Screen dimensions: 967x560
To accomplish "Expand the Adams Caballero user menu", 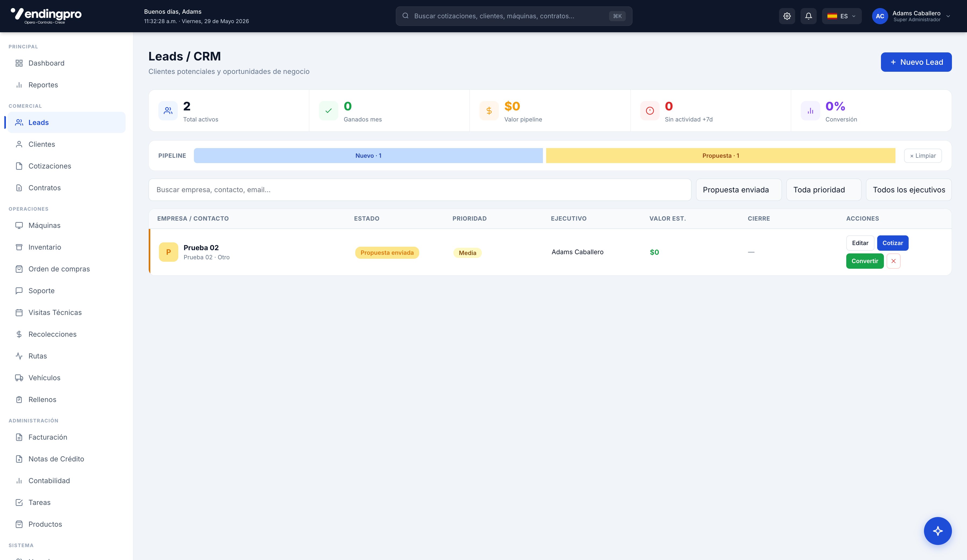I will 912,16.
